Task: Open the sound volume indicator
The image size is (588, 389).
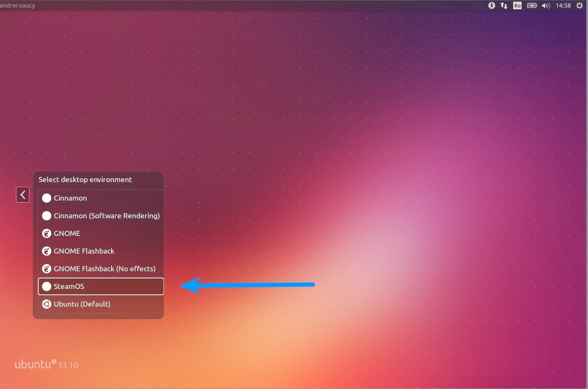Action: (546, 5)
